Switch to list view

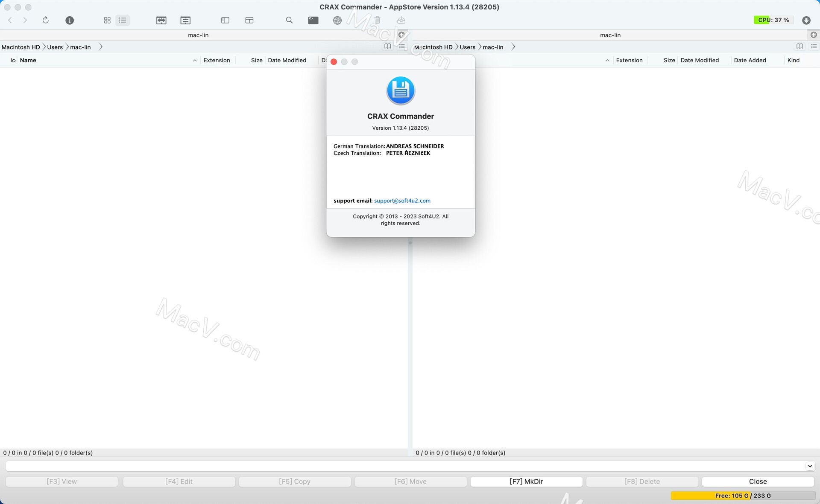click(123, 20)
